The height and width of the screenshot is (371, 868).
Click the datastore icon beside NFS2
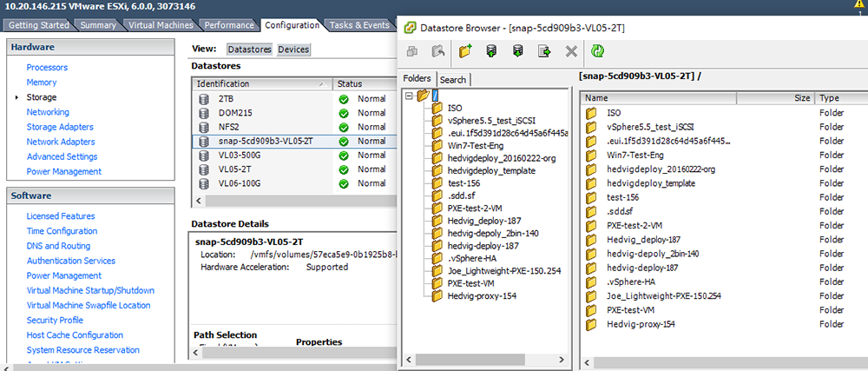(204, 127)
